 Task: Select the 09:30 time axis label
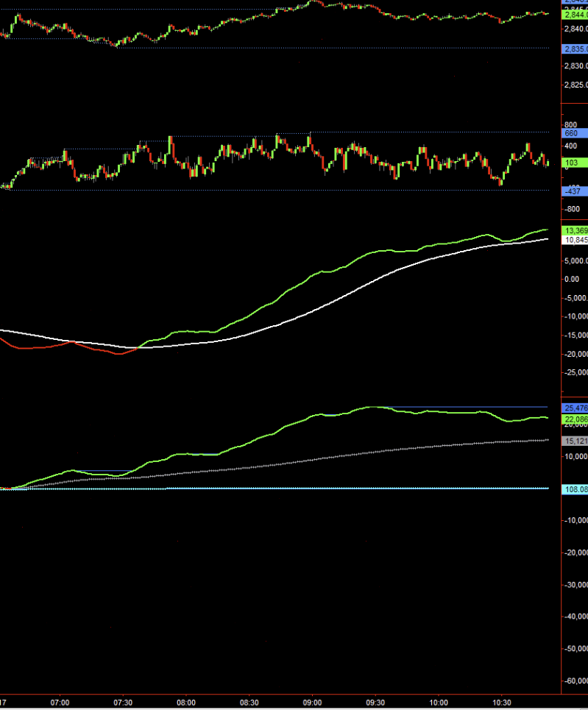coord(375,703)
